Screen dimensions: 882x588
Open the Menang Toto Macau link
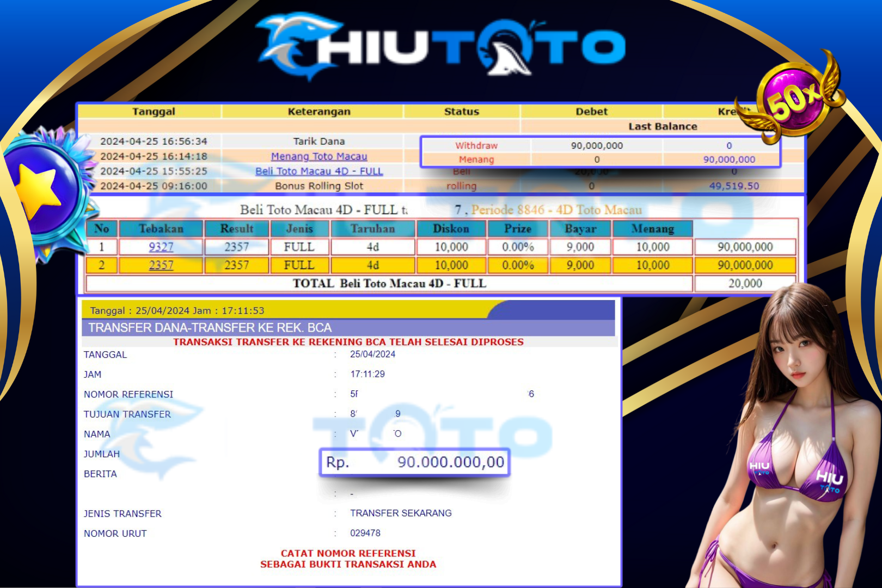click(x=319, y=156)
